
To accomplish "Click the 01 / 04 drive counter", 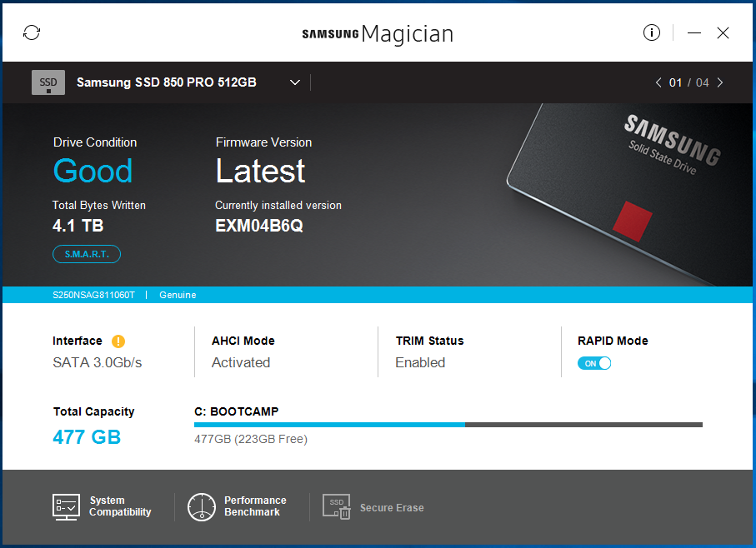I will tap(688, 82).
